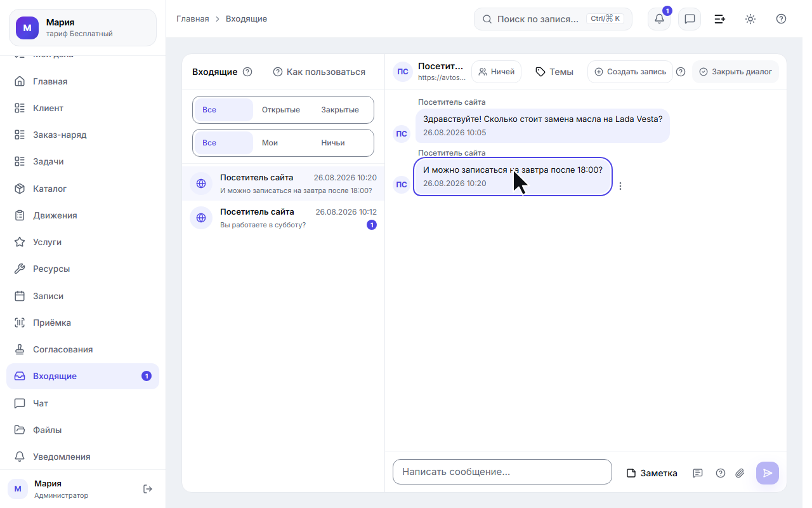Image resolution: width=812 pixels, height=508 pixels.
Task: Open Согласования in the sidebar
Action: 82,349
